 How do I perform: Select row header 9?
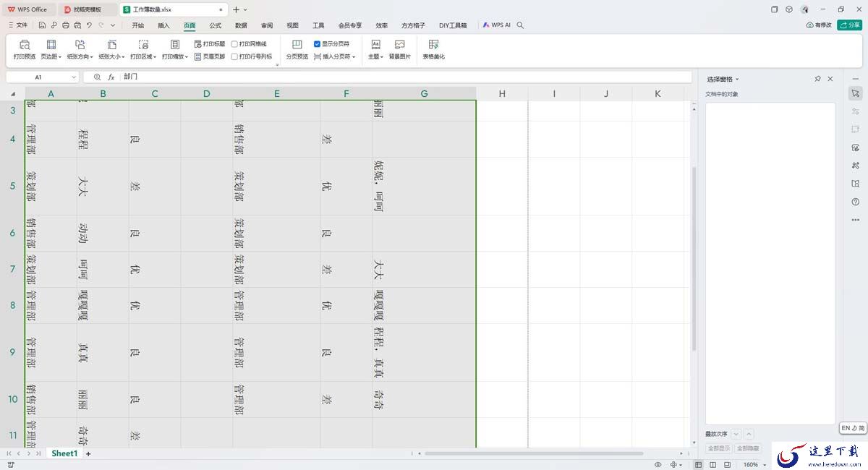[12, 352]
